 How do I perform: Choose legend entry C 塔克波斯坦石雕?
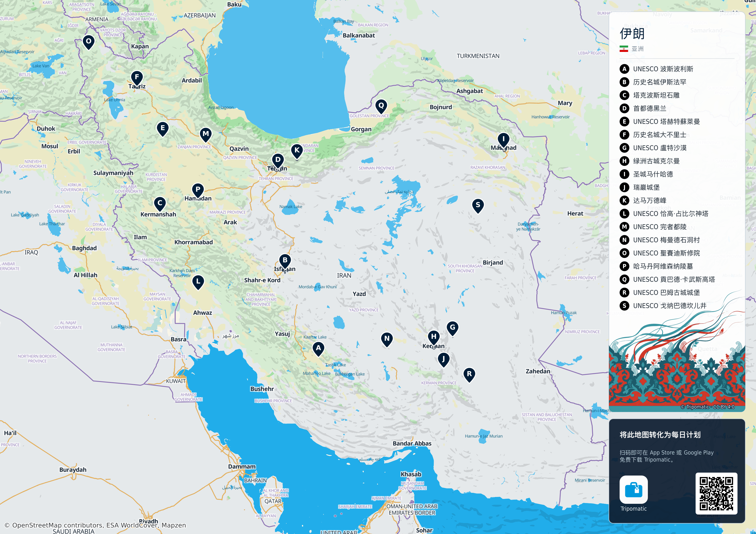click(x=650, y=95)
